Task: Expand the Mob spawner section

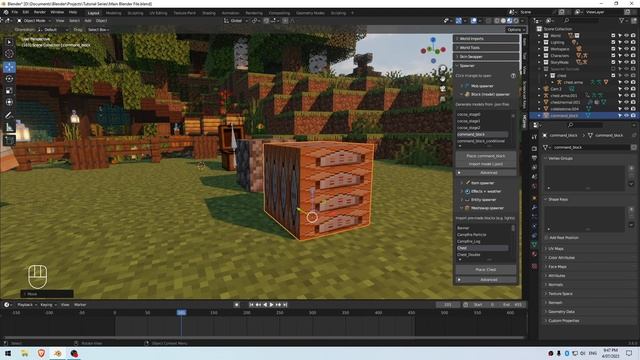Action: (482, 86)
